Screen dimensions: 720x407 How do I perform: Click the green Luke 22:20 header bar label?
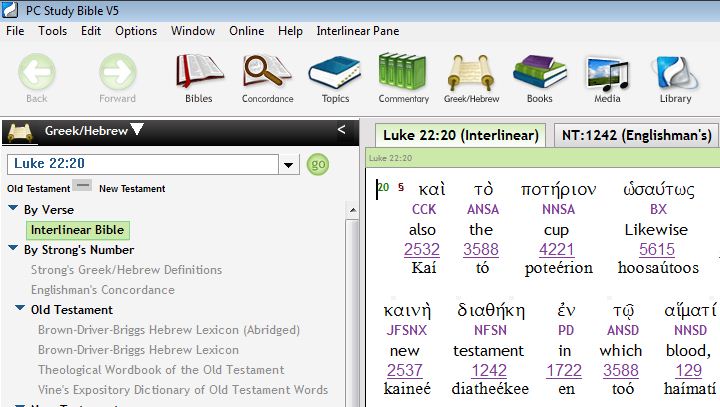pyautogui.click(x=390, y=158)
